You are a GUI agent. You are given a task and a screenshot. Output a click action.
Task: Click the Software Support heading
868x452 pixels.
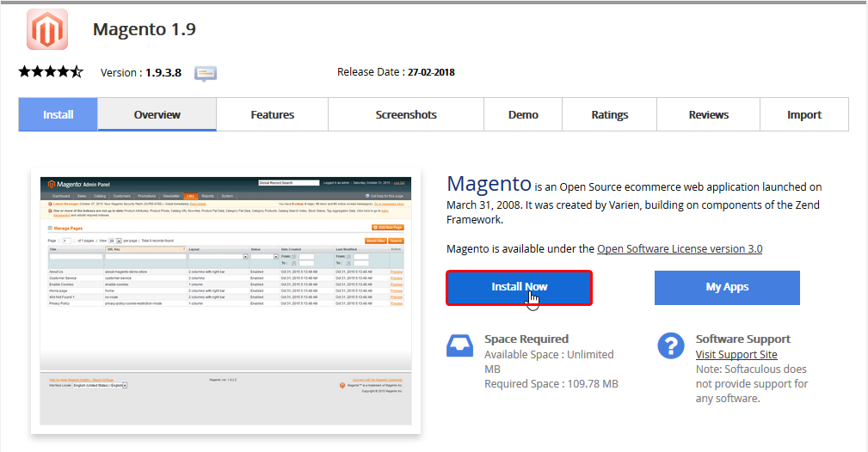pos(743,339)
